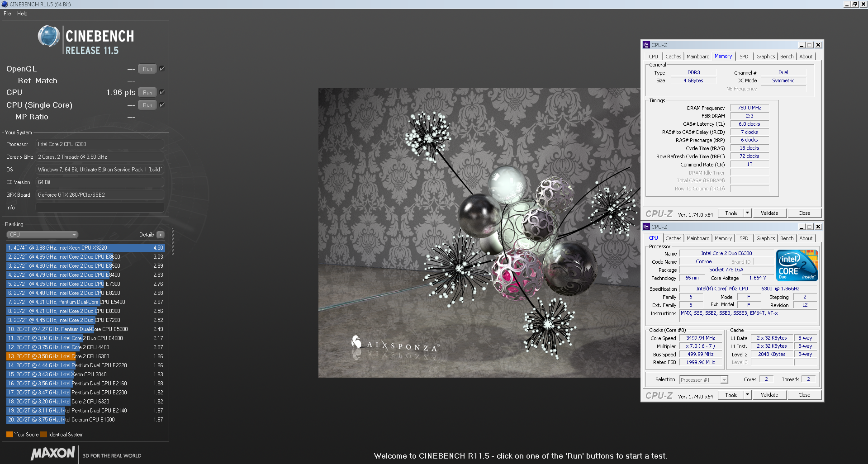Click the empty Info input field
This screenshot has width=868, height=464.
100,208
